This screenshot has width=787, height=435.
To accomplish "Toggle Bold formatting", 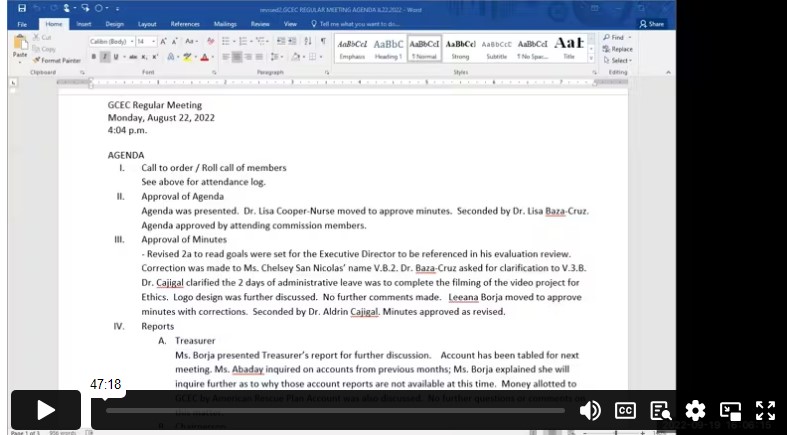I will tap(94, 57).
